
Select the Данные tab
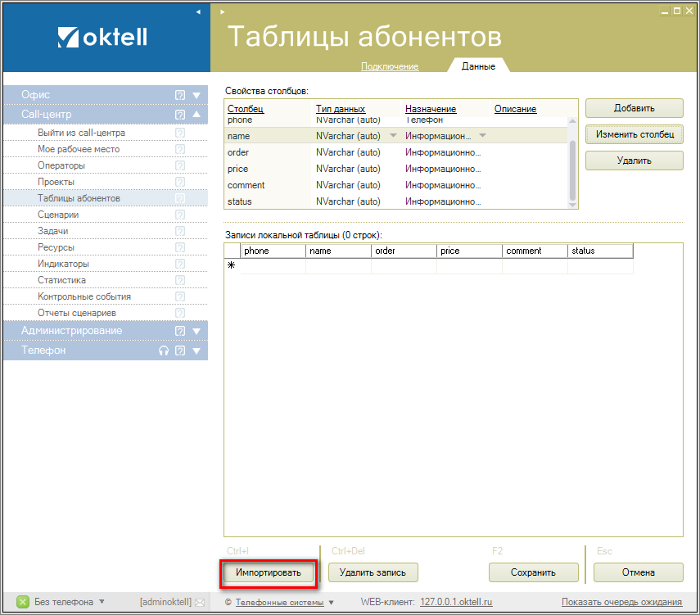(478, 66)
